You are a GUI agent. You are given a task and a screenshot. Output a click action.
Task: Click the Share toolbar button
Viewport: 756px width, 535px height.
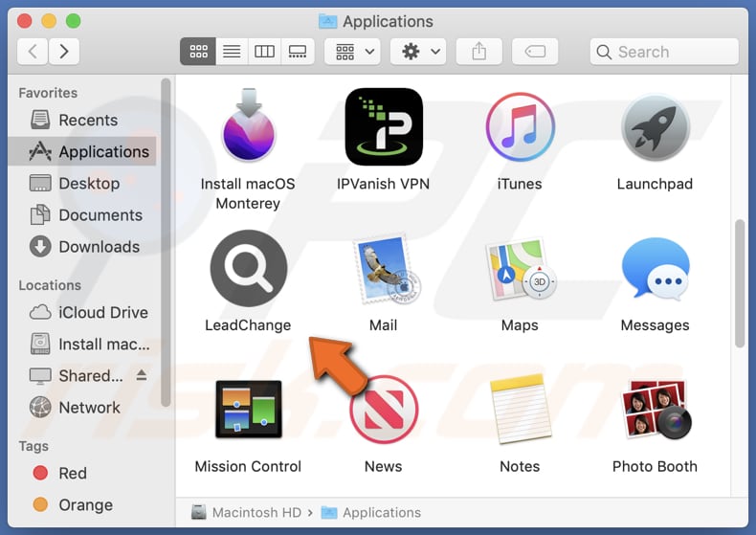pyautogui.click(x=478, y=51)
